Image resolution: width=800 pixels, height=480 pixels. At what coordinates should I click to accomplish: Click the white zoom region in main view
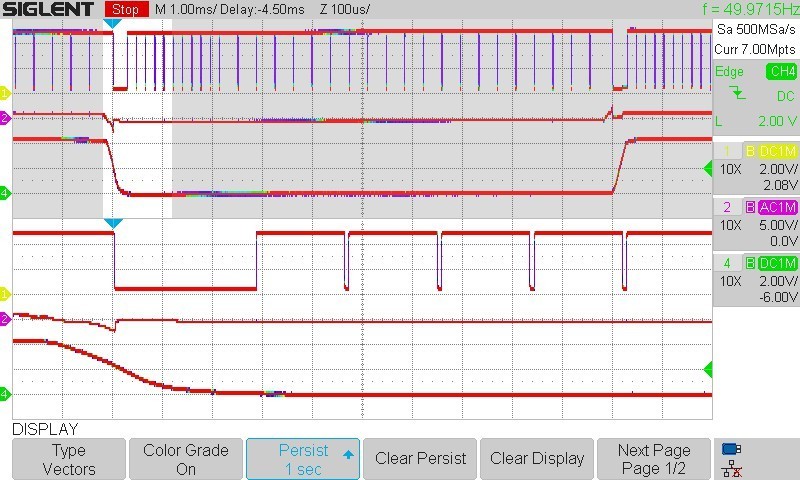click(x=137, y=118)
